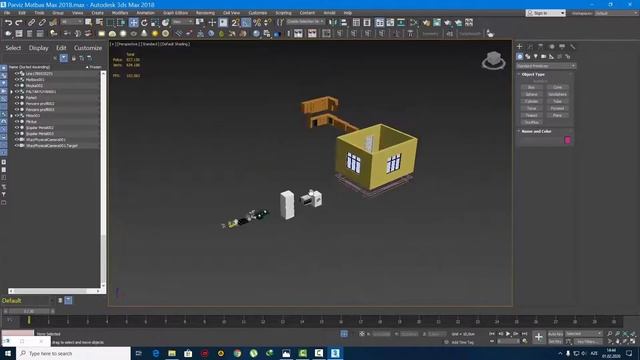This screenshot has height=360, width=640.
Task: Click the 3ds Max taskbar icon
Action: (335, 353)
